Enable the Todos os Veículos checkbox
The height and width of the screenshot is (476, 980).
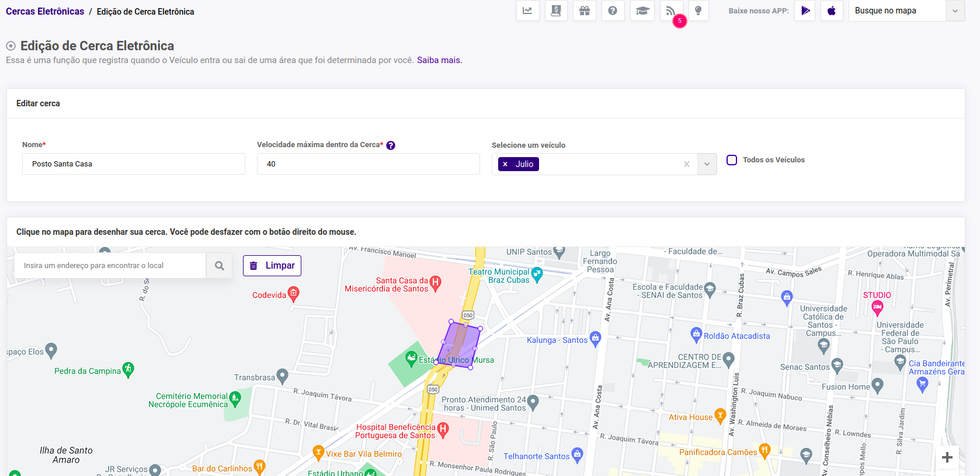(732, 160)
